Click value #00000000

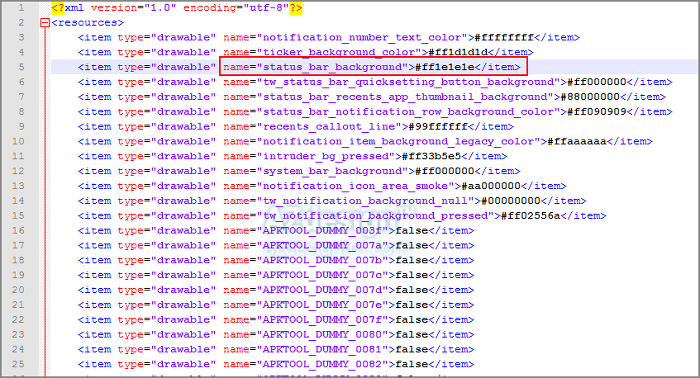tap(511, 201)
